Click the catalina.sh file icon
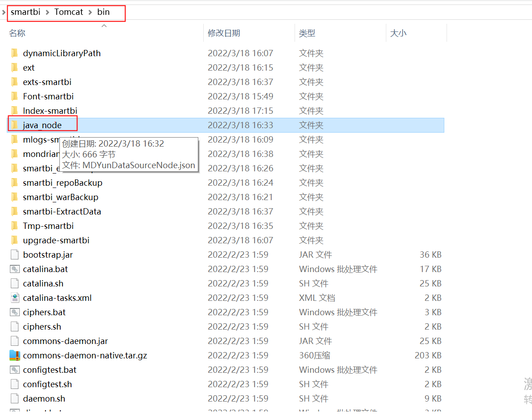532x420 pixels. point(14,284)
